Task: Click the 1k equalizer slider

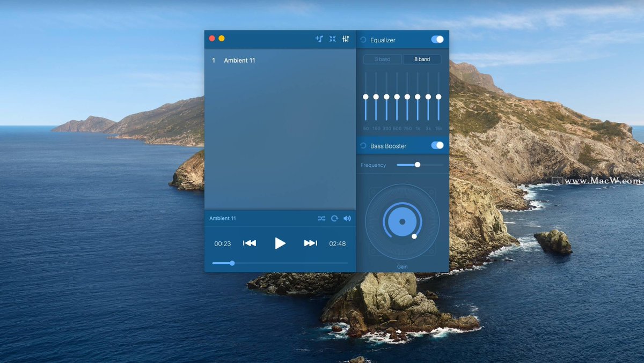Action: coord(418,97)
